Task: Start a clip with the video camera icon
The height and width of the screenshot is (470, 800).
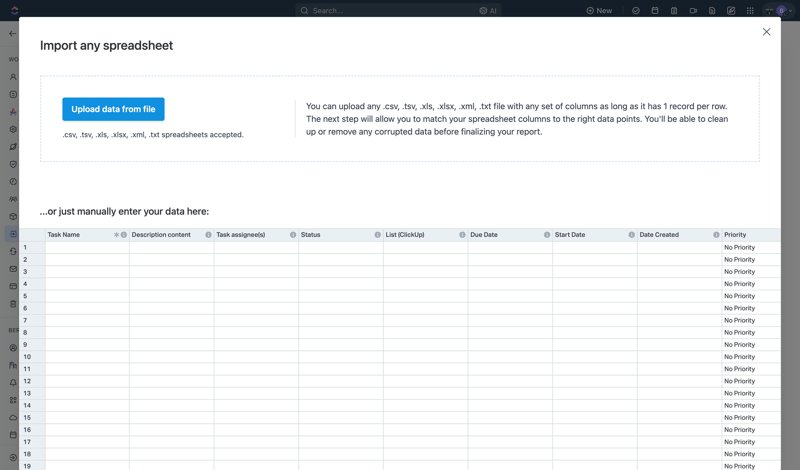Action: [693, 10]
